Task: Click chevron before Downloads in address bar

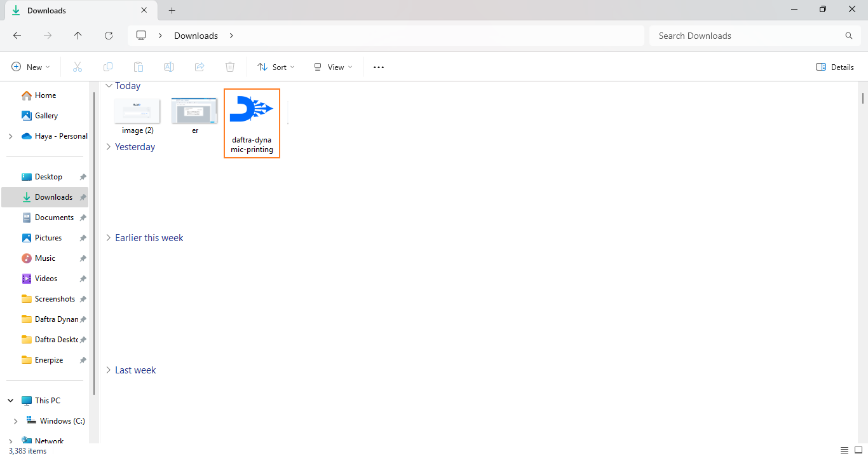Action: tap(160, 36)
